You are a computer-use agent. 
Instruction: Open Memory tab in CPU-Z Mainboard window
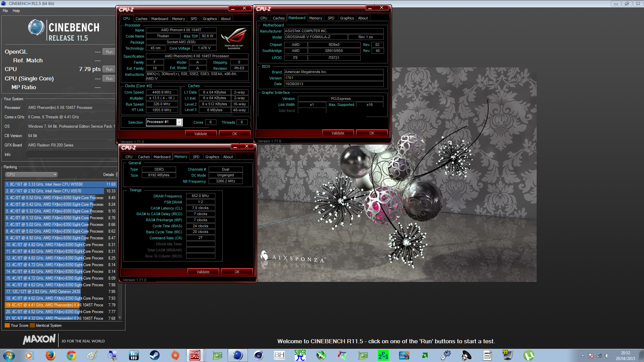point(316,18)
